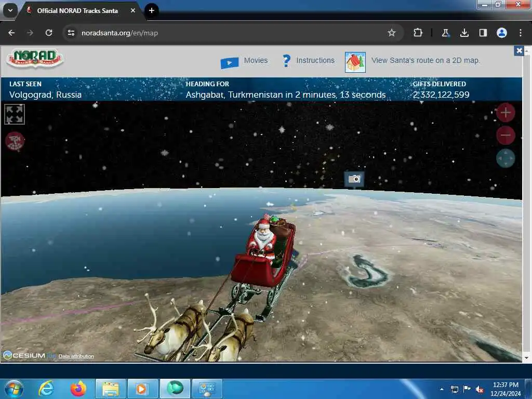Open the Instructions link
The image size is (532, 399).
click(x=315, y=60)
